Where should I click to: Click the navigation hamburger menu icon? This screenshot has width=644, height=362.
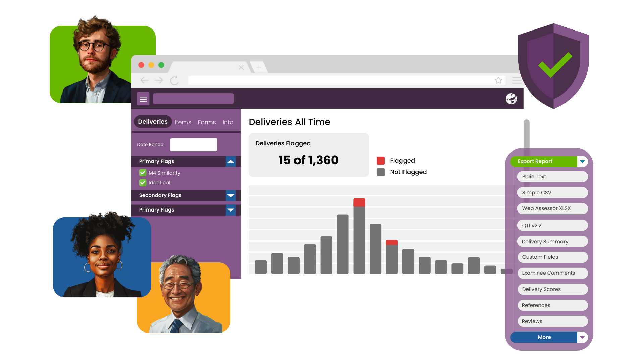(143, 98)
